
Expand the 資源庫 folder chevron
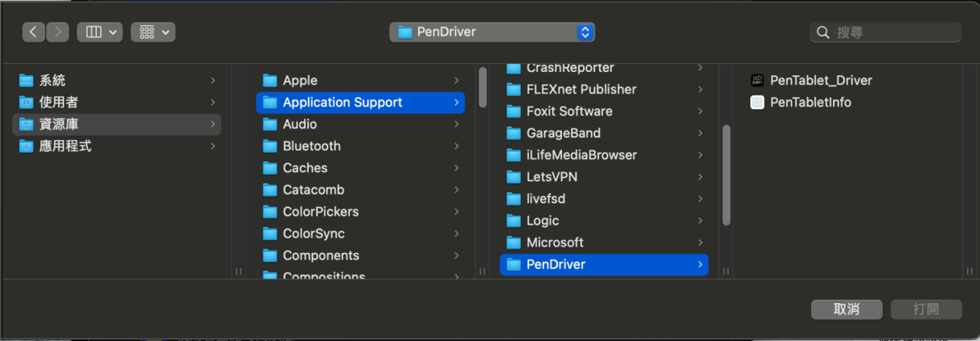[x=213, y=124]
